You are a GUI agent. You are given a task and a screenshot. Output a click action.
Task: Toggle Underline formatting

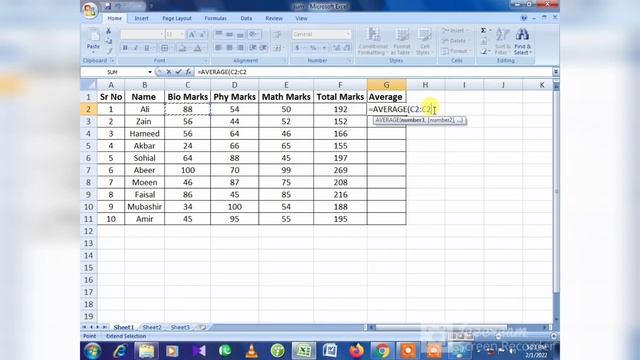tap(147, 48)
